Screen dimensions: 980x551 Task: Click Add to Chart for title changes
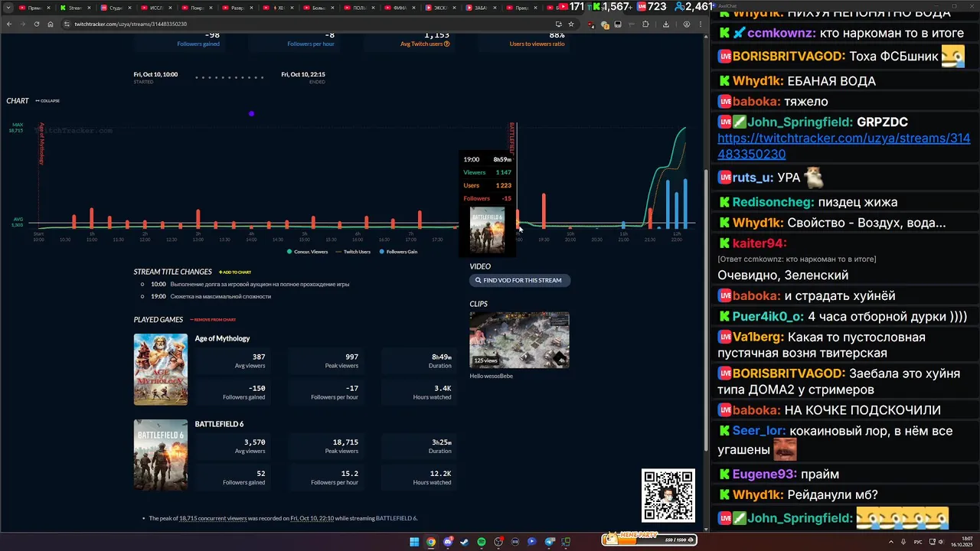(235, 272)
